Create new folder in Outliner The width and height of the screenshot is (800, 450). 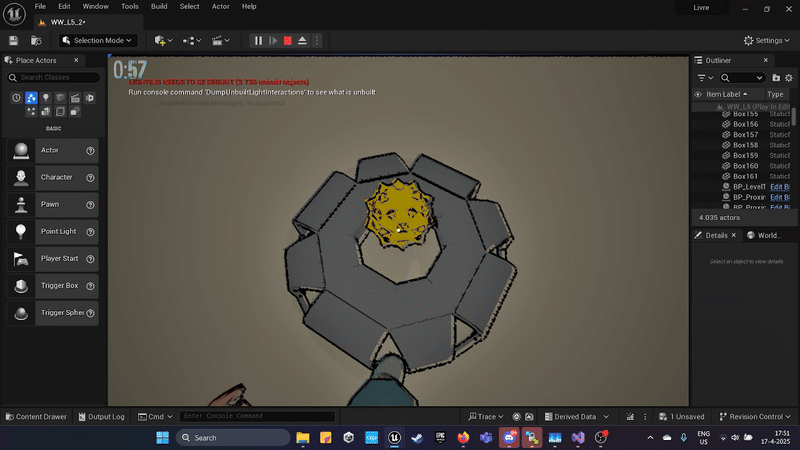pos(775,77)
